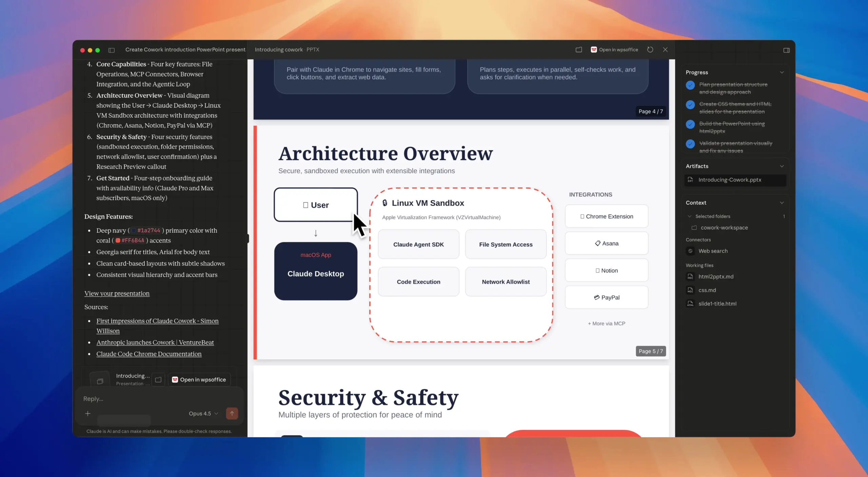
Task: Click checkmark for Plan presentation structure
Action: tap(690, 85)
